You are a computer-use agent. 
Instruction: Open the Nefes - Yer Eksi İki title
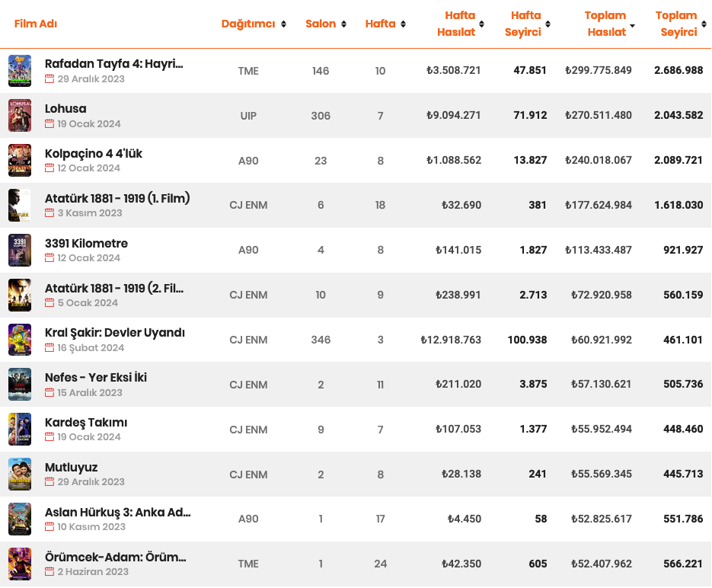click(96, 378)
